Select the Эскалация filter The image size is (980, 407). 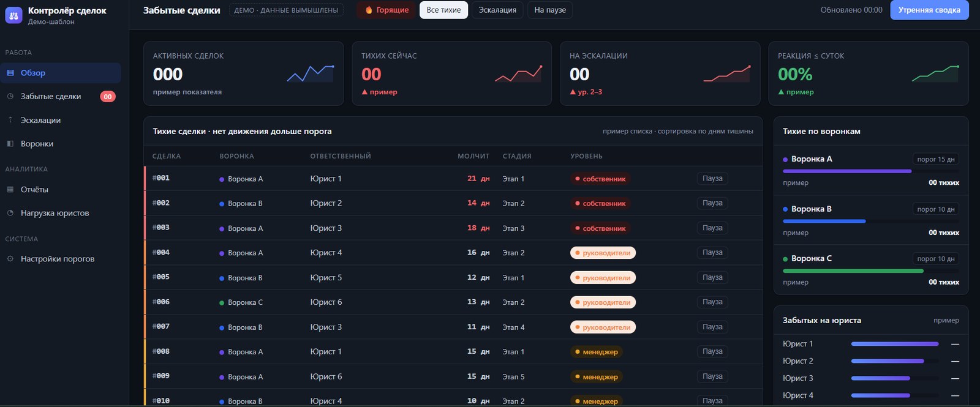coord(497,10)
